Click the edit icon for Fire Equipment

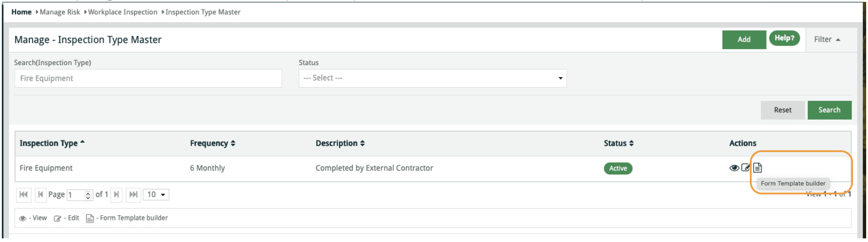tap(746, 168)
